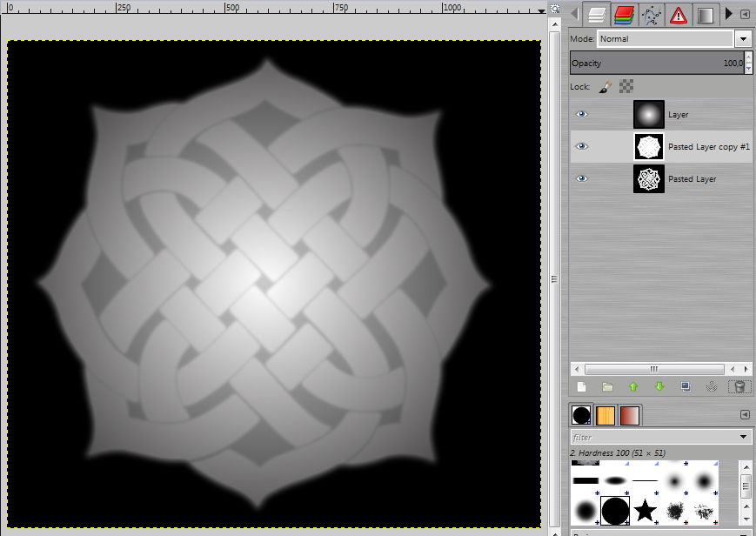Click canvas vertical scrollbar's up arrow
The image size is (756, 536).
[x=555, y=23]
